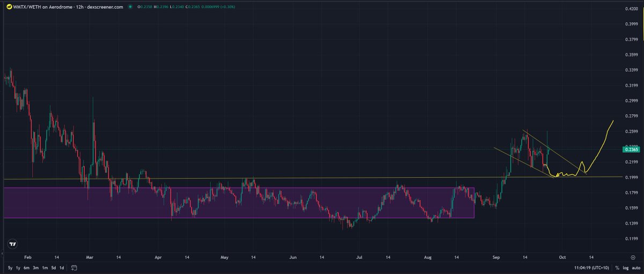Image resolution: width=644 pixels, height=274 pixels.
Task: Open chart settings gear in axis corner
Action: (x=633, y=257)
